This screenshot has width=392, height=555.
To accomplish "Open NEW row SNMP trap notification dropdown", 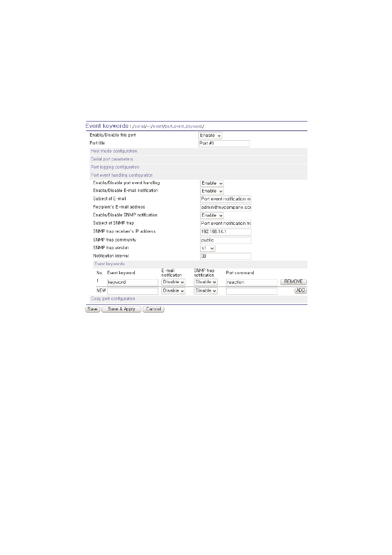I will [x=205, y=291].
